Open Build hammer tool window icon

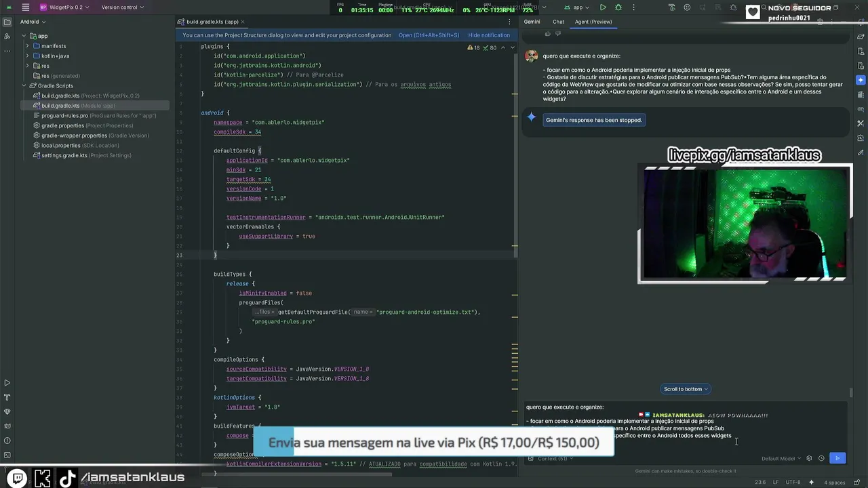[x=7, y=397]
